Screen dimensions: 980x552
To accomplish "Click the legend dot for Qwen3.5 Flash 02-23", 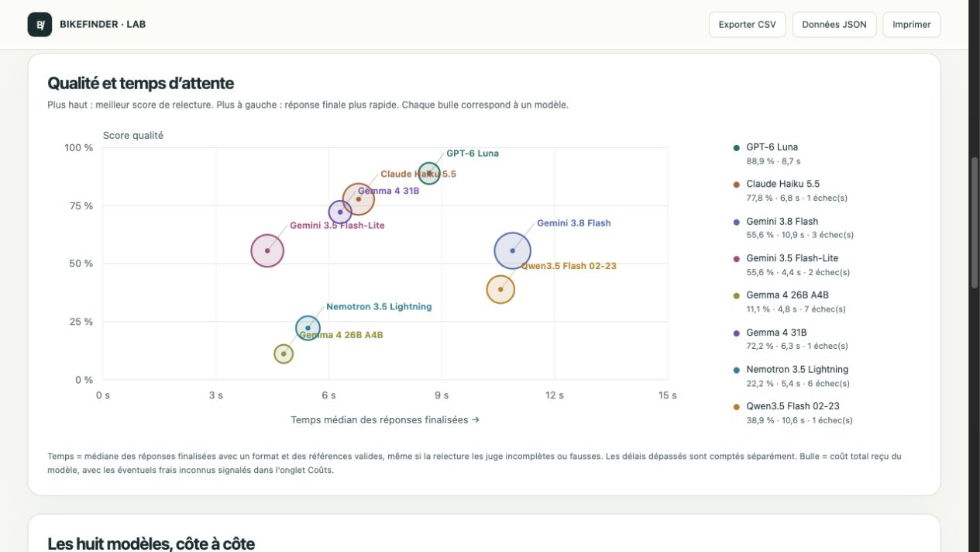I will 736,407.
